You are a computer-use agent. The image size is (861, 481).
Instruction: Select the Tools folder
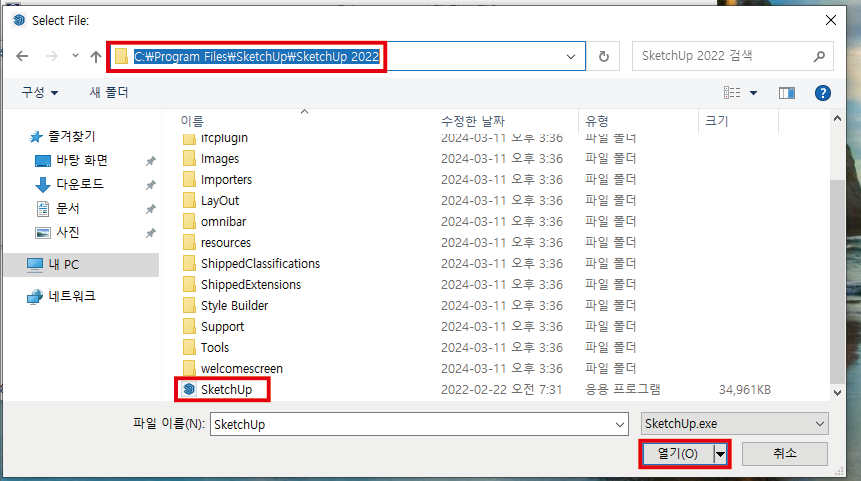coord(215,348)
